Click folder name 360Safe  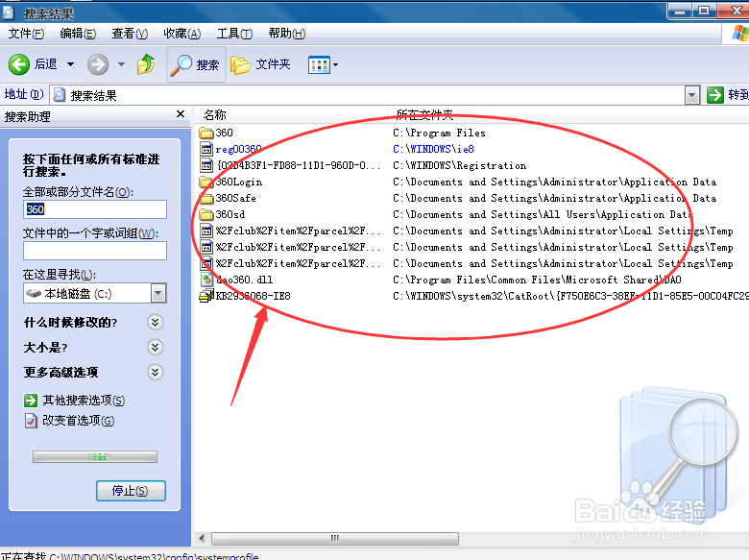(236, 198)
